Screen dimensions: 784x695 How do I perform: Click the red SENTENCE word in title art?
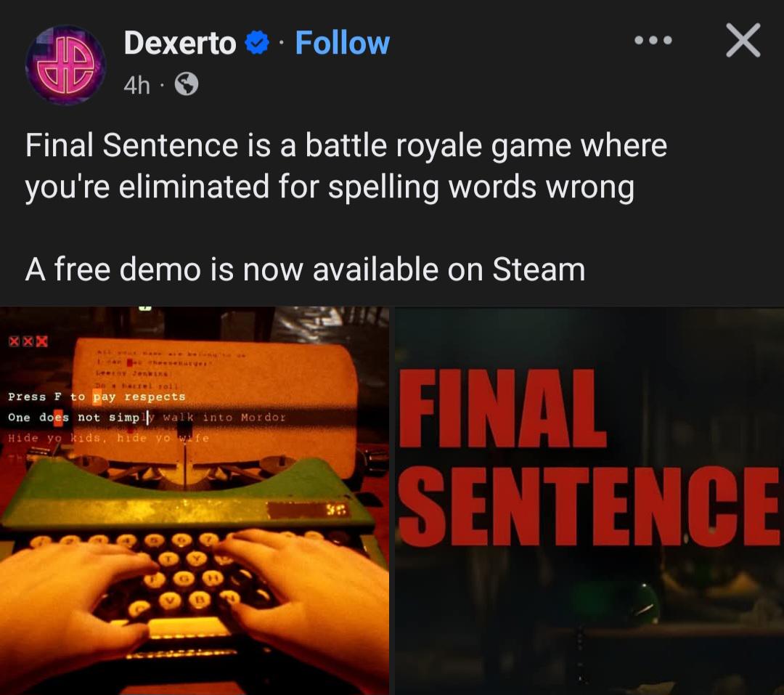589,505
